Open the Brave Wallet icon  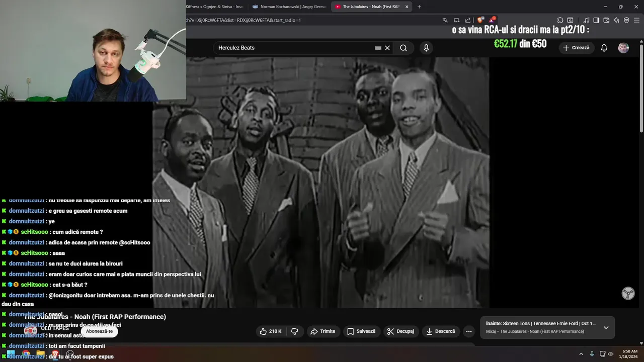click(606, 20)
